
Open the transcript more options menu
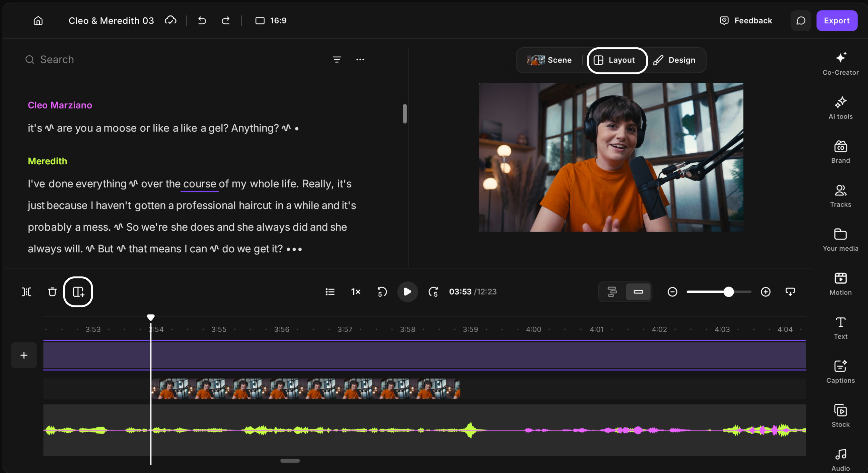[360, 60]
